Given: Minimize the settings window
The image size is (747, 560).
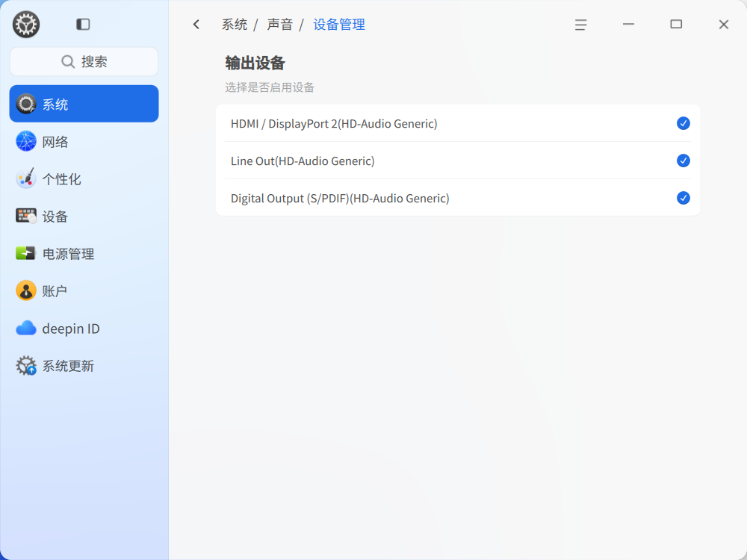Looking at the screenshot, I should point(628,25).
